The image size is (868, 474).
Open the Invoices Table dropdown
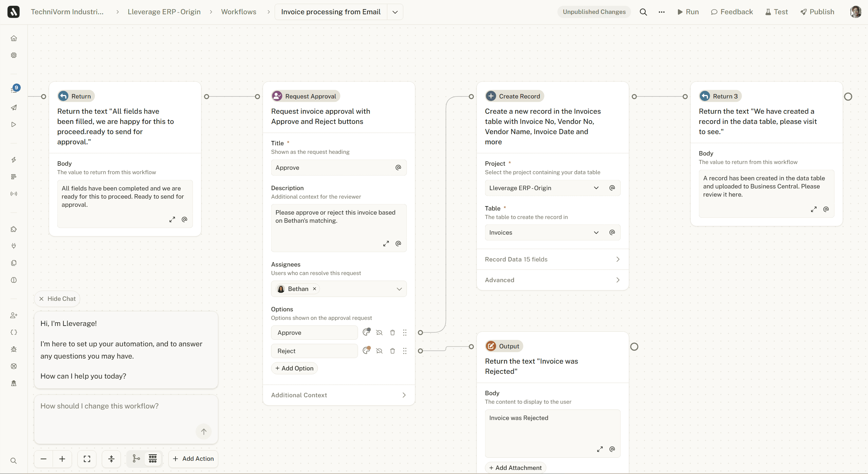[596, 232]
